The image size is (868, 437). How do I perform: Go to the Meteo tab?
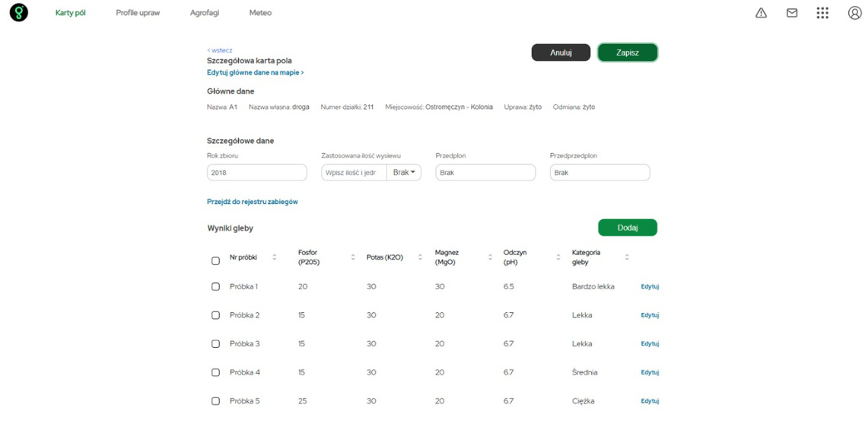pos(260,13)
